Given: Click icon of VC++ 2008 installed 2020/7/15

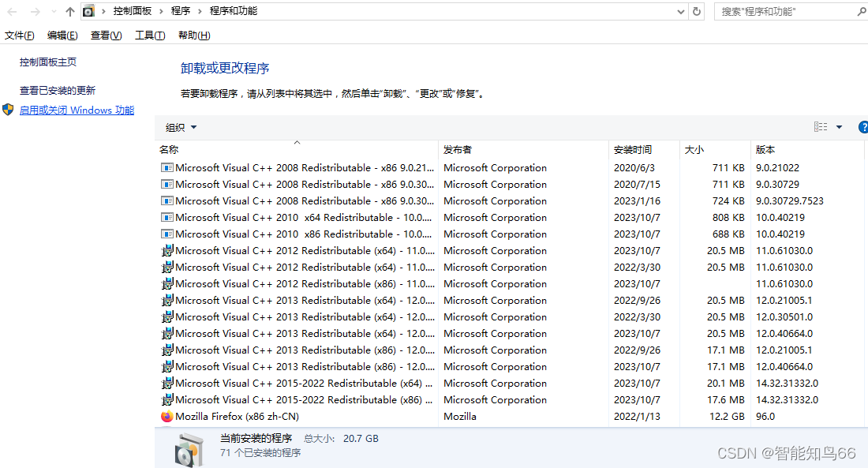Looking at the screenshot, I should coord(166,185).
